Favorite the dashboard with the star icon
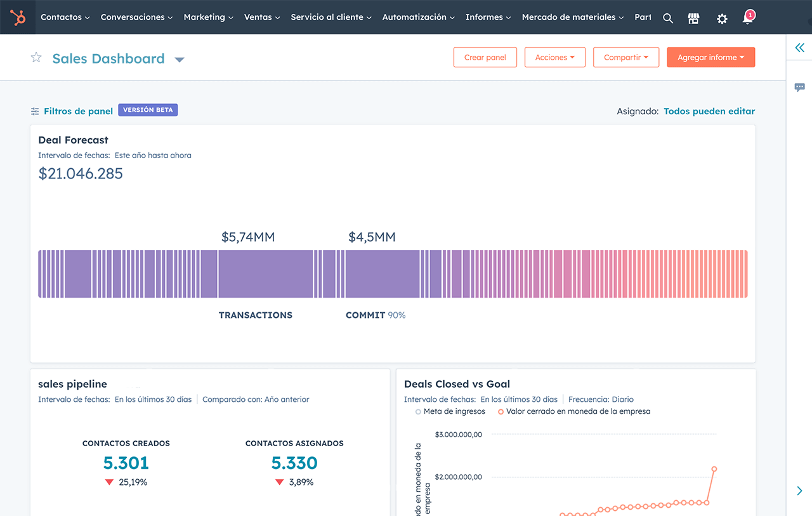812x516 pixels. pos(36,58)
